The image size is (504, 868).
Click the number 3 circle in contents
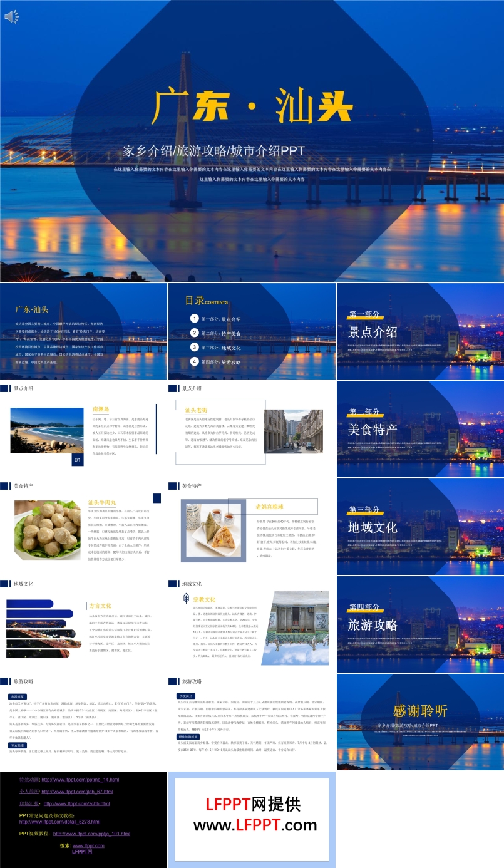pos(195,347)
